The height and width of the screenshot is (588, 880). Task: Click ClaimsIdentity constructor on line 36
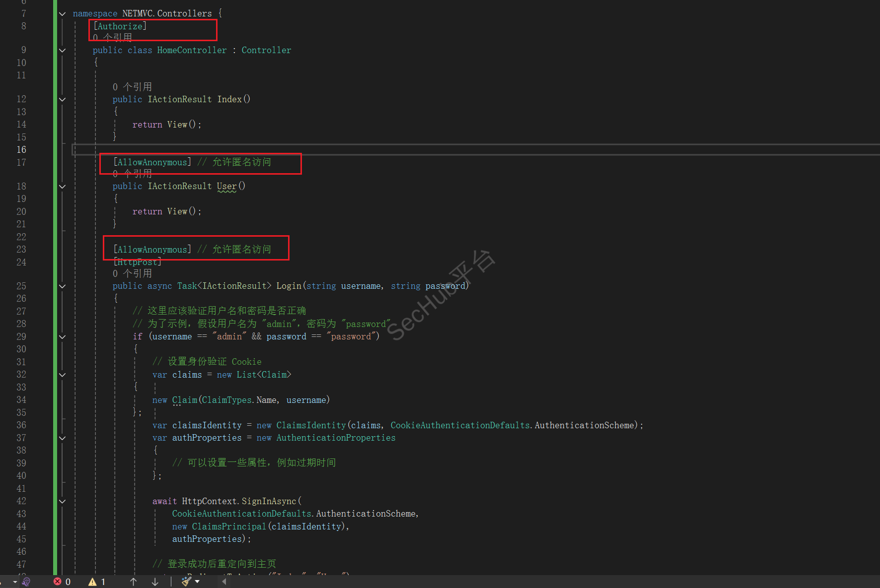[x=311, y=425]
